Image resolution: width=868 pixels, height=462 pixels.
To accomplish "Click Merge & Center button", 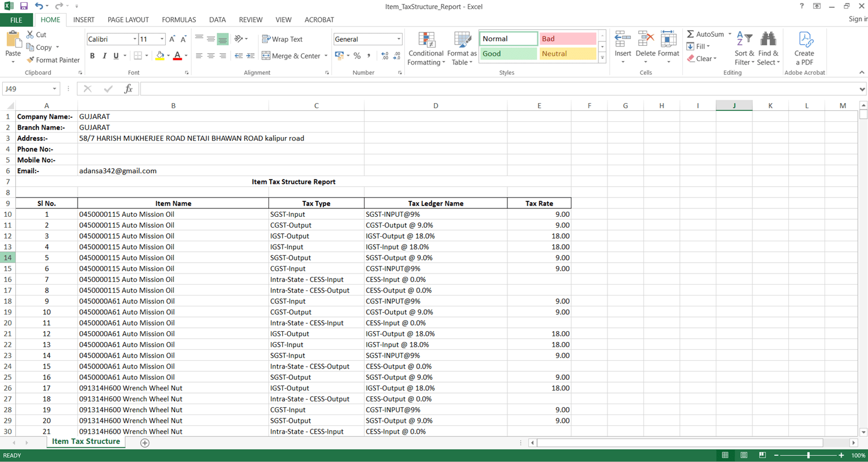I will coord(292,56).
